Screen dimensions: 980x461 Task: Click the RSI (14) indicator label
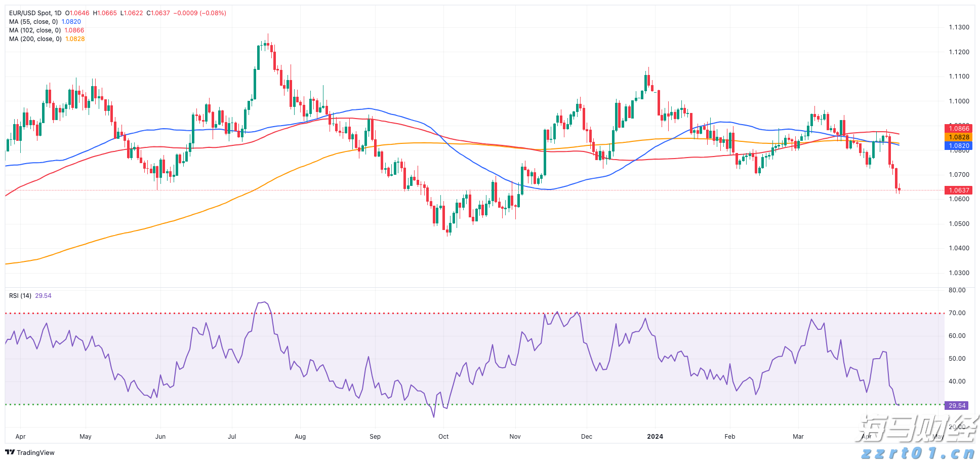pyautogui.click(x=20, y=296)
